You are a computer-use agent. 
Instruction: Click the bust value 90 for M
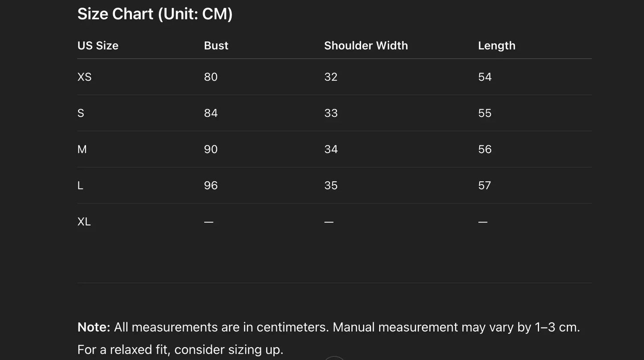tap(211, 149)
